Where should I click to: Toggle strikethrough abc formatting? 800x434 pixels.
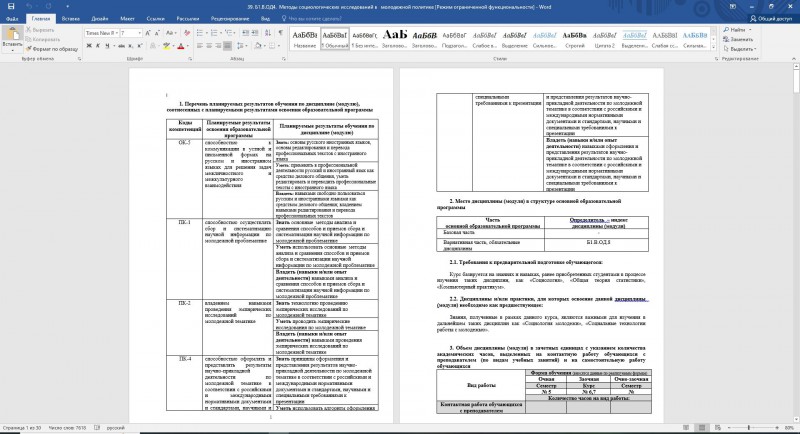(x=121, y=46)
